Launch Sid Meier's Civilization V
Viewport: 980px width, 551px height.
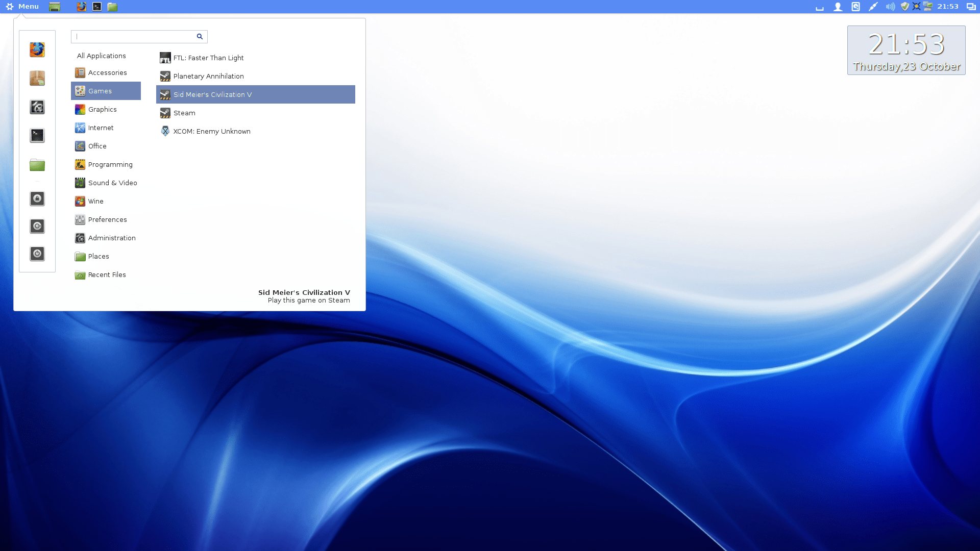(256, 94)
